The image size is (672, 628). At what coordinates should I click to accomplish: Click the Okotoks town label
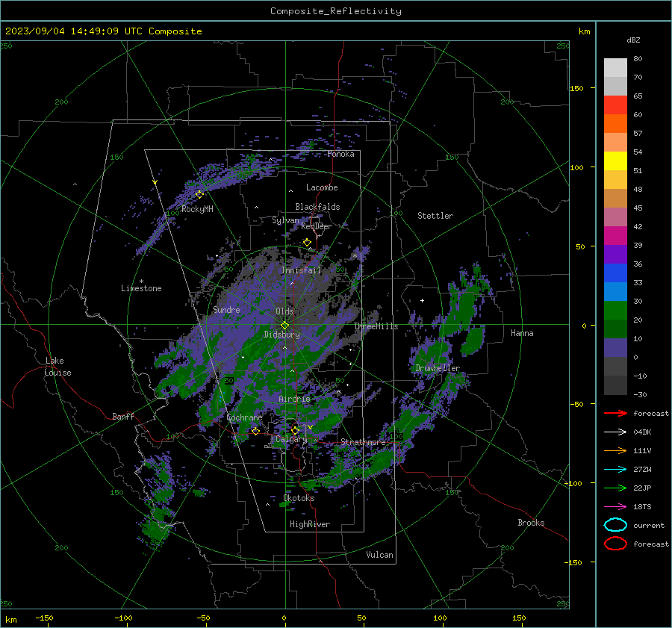299,498
